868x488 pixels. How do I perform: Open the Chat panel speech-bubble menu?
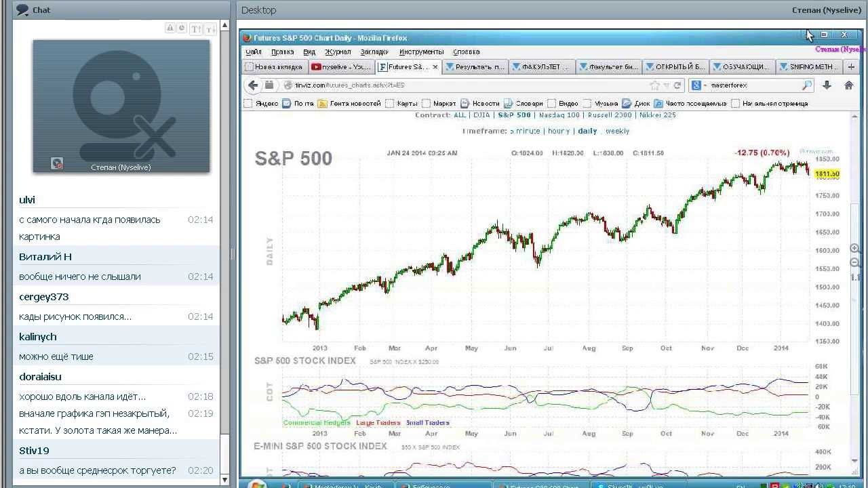pos(22,9)
